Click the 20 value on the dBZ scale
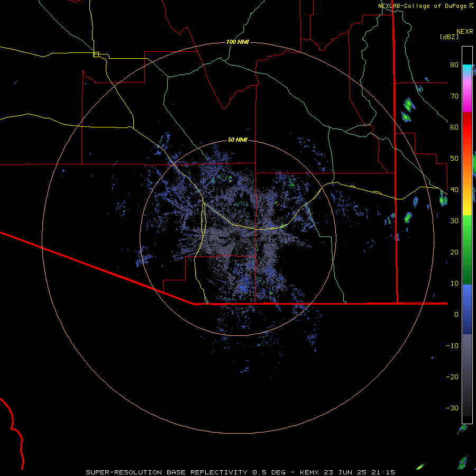 (454, 252)
